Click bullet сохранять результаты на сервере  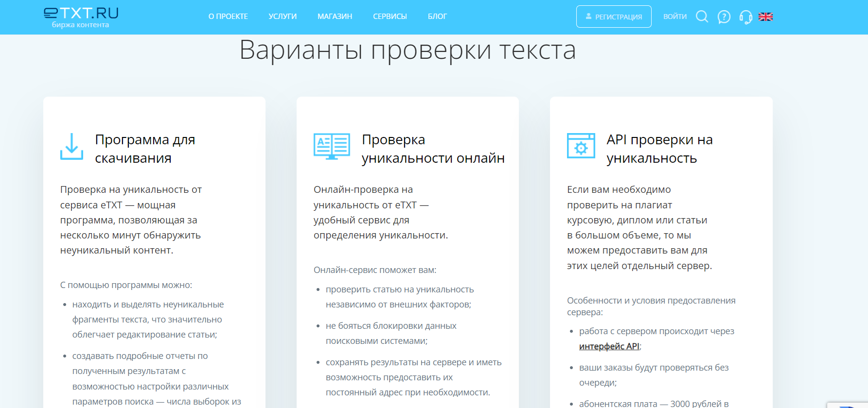pos(413,377)
